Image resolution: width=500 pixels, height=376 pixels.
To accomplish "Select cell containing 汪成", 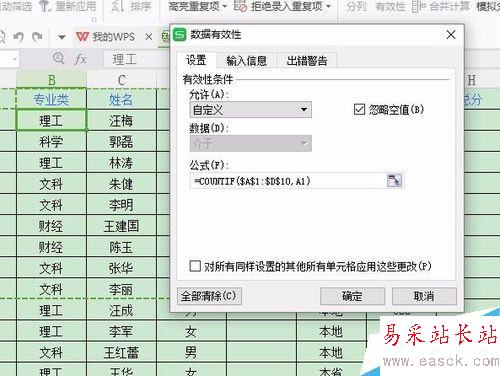I will coord(121,310).
